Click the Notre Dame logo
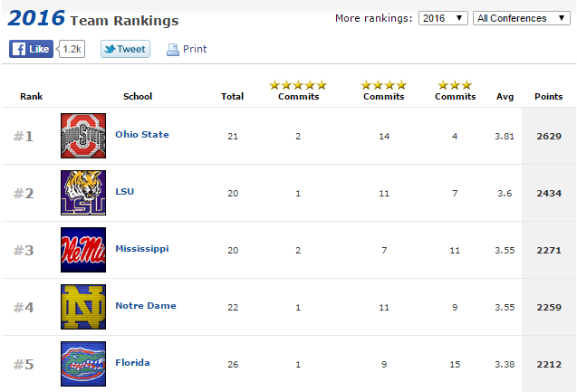This screenshot has width=577, height=392. pyautogui.click(x=83, y=307)
